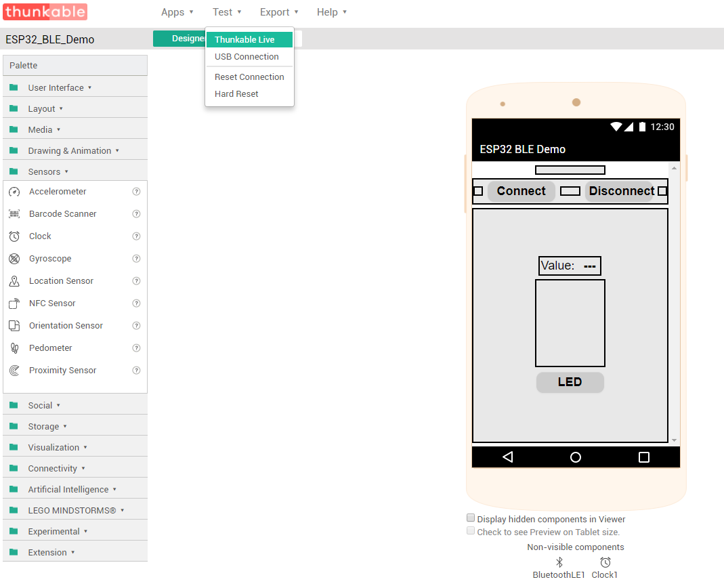Open help for the Proximity Sensor
Viewport: 724px width, 588px height.
[136, 370]
